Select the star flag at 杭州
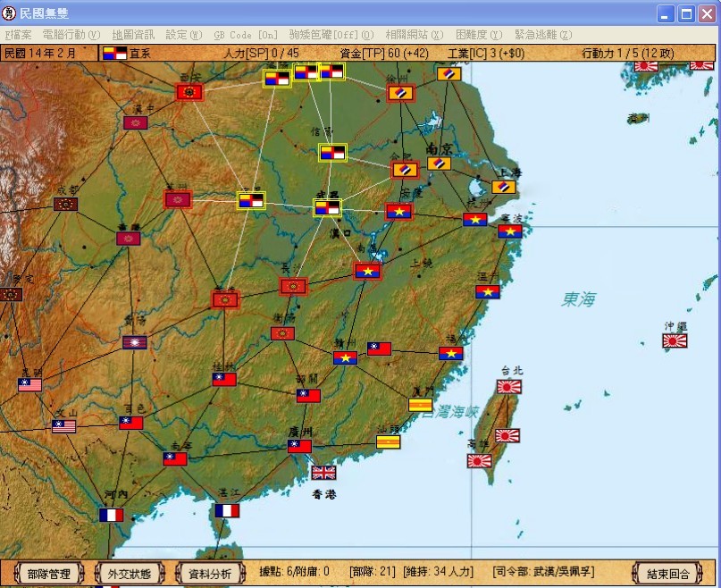 pyautogui.click(x=475, y=220)
